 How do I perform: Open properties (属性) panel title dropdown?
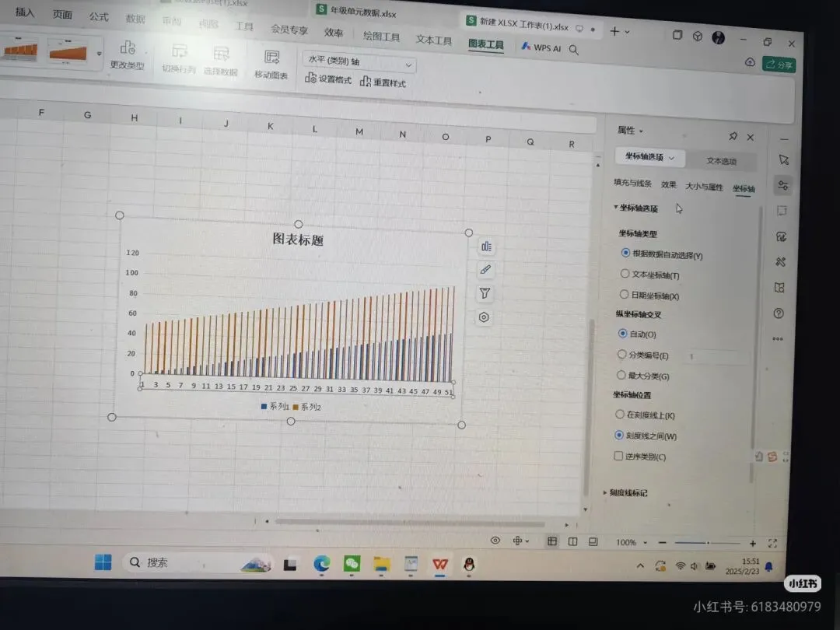point(630,130)
